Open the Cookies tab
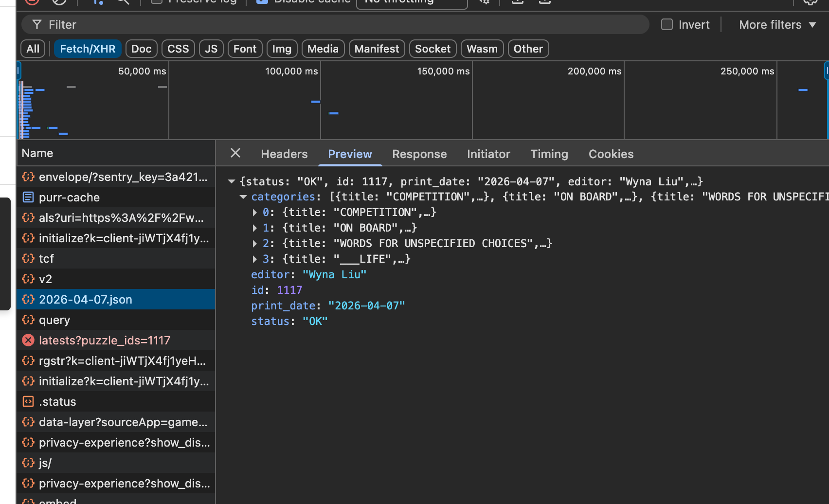Viewport: 829px width, 504px height. pos(611,154)
